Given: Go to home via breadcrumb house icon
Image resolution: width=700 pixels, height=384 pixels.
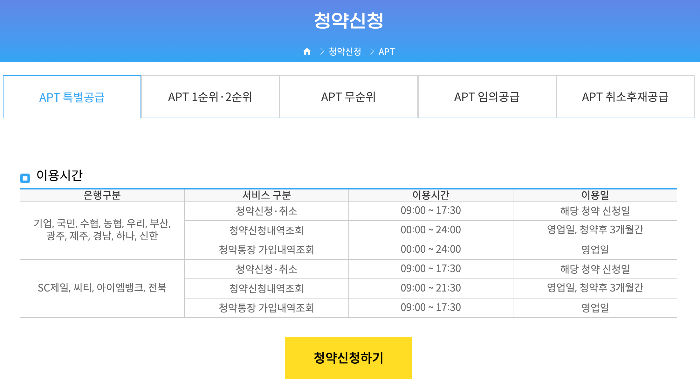Looking at the screenshot, I should [x=307, y=51].
